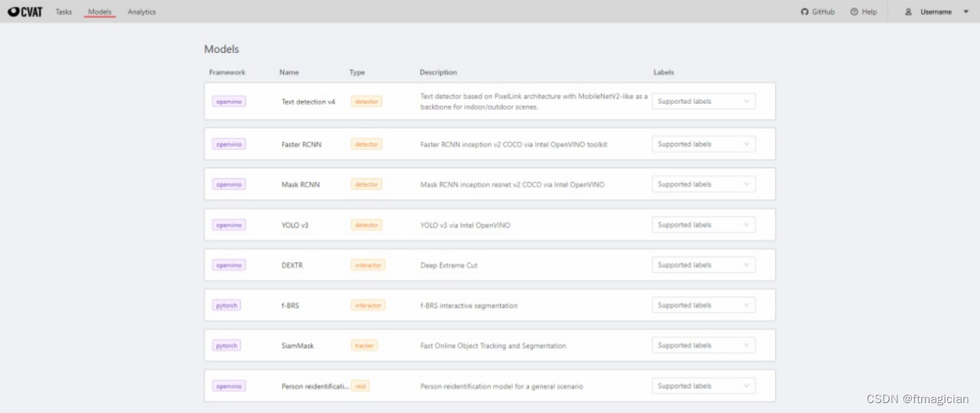Click the user avatar icon
Screen dimensions: 980x413
[x=909, y=12]
